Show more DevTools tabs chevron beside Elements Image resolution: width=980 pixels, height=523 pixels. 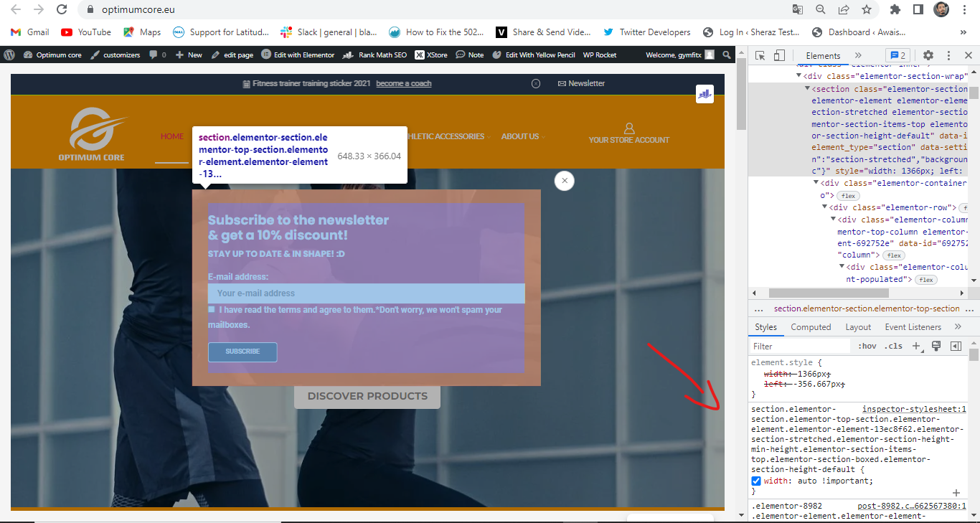[x=858, y=55]
